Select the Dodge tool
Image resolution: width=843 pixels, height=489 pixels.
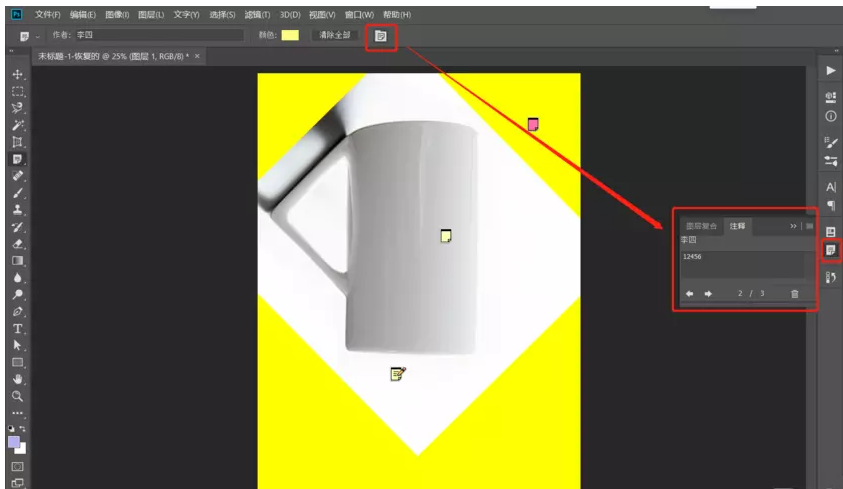pyautogui.click(x=17, y=294)
